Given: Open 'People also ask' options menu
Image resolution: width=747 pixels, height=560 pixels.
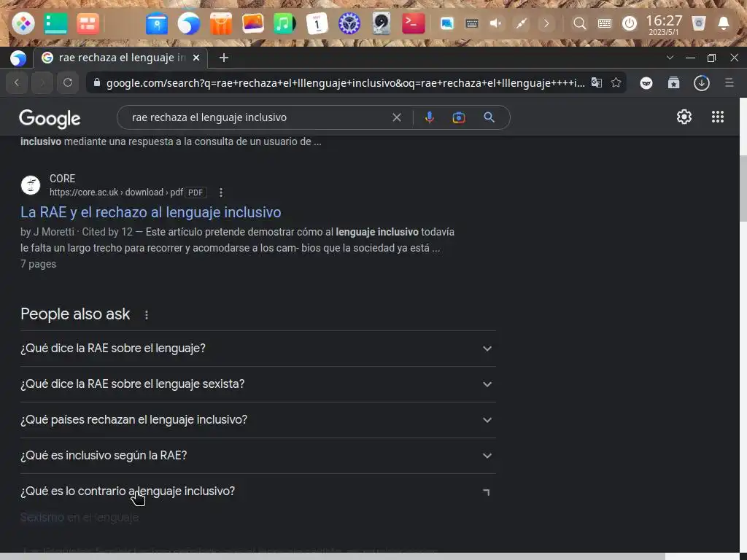Looking at the screenshot, I should (146, 315).
